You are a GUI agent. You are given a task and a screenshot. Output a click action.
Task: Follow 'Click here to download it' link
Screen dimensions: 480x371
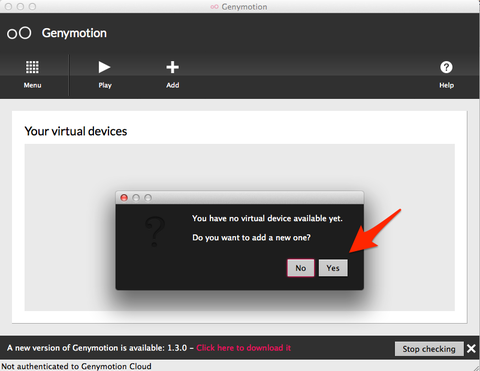244,348
